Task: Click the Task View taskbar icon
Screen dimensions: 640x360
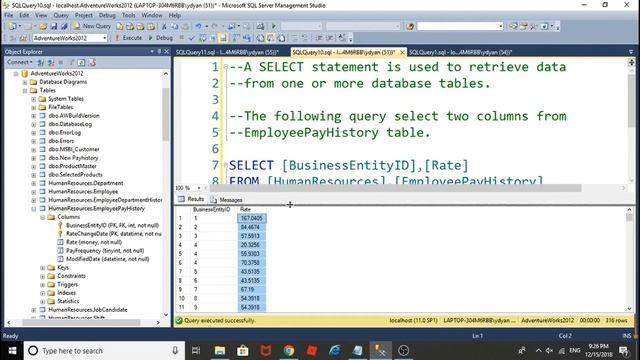Action: (196, 351)
